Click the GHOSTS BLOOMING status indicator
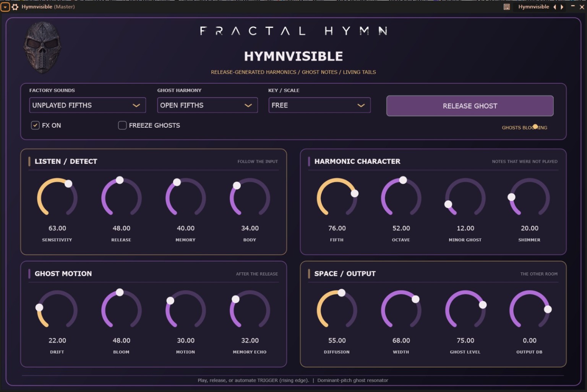The height and width of the screenshot is (392, 587). tap(524, 128)
